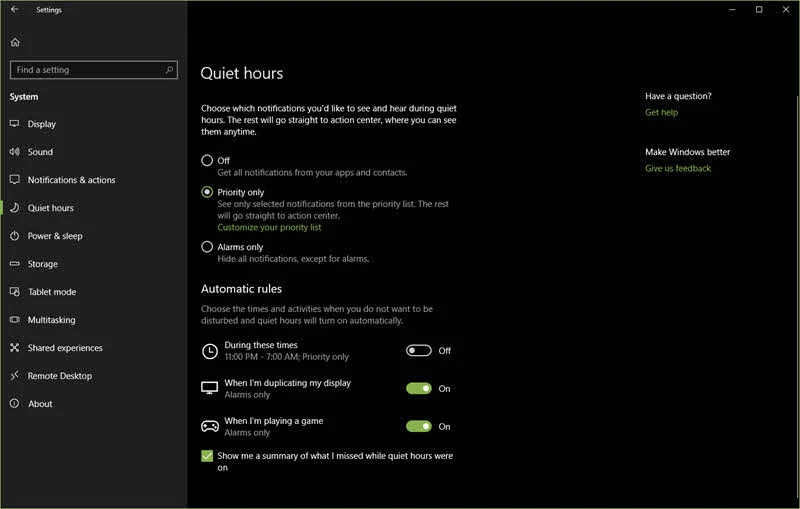Close the Settings window

[786, 9]
